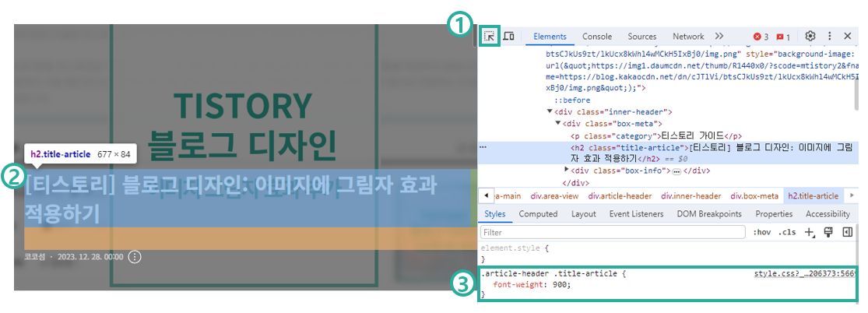Open the DOM Breakpoints pane tab

[709, 214]
